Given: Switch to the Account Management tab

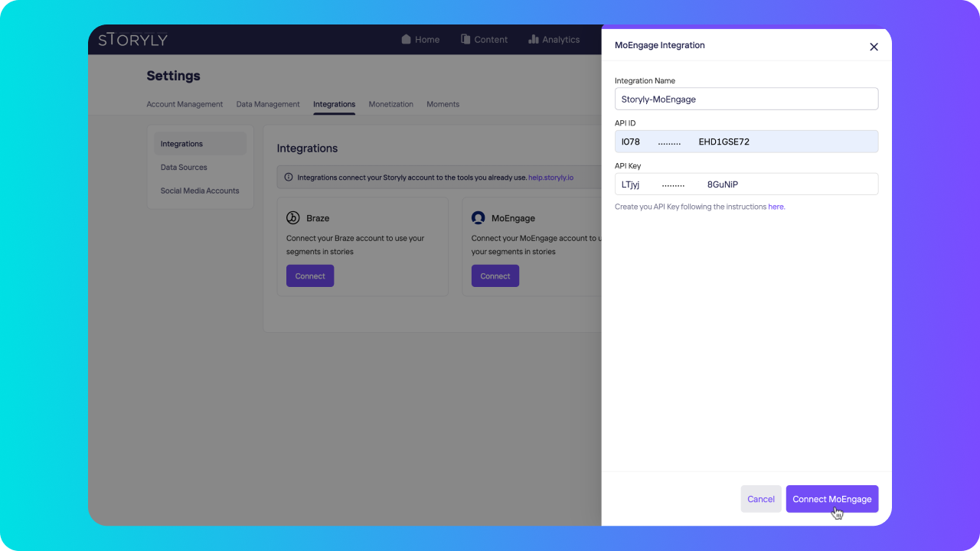Looking at the screenshot, I should click(185, 104).
